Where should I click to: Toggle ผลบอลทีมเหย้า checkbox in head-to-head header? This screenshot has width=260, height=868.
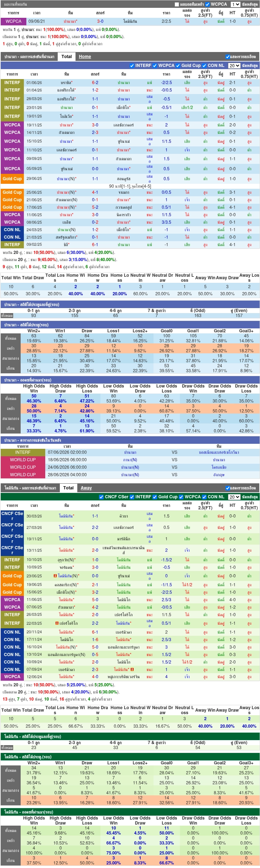(177, 4)
